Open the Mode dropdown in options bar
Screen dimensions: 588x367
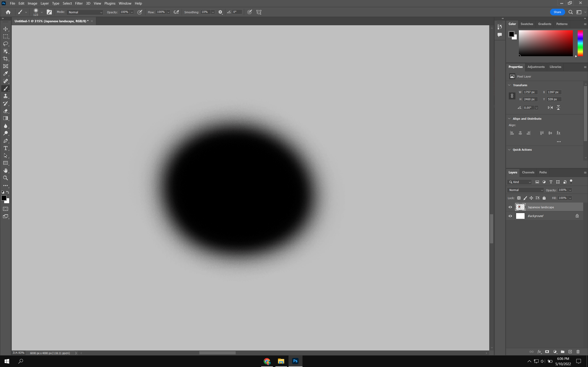[85, 12]
